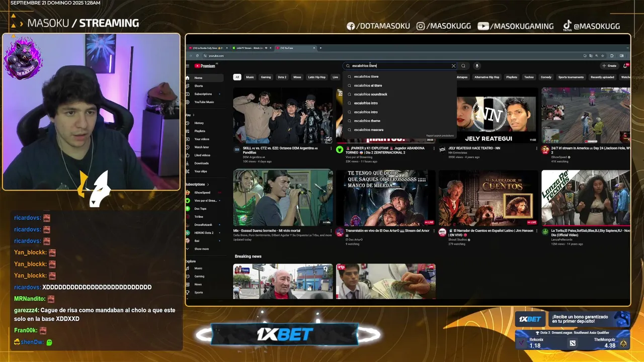644x362 pixels.
Task: Select the Latin Hip Hop chip
Action: tap(317, 77)
